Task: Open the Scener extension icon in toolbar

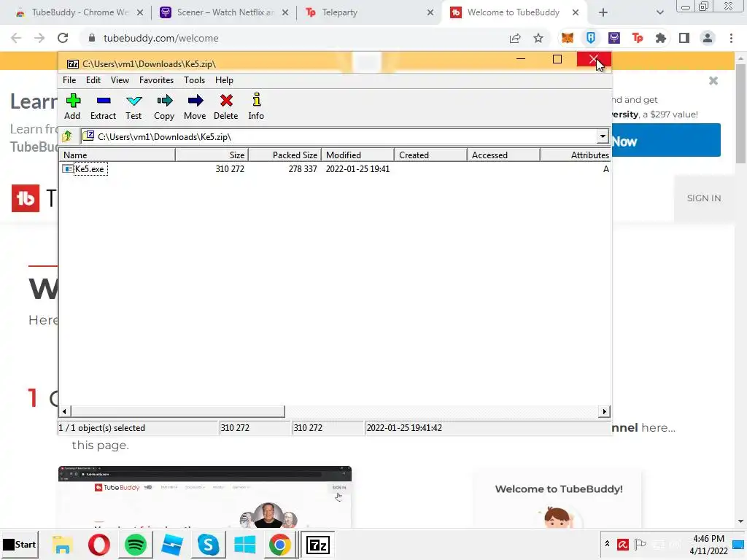Action: (x=614, y=38)
